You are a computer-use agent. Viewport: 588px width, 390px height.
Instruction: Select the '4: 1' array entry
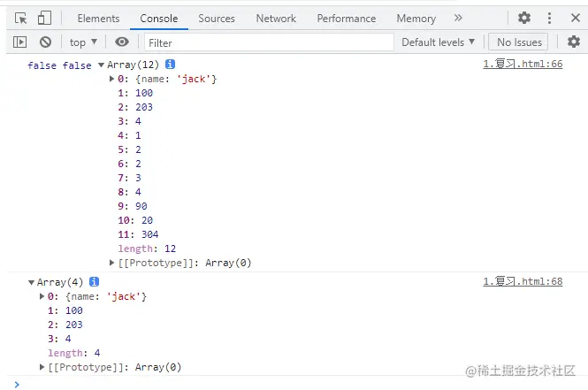[129, 135]
